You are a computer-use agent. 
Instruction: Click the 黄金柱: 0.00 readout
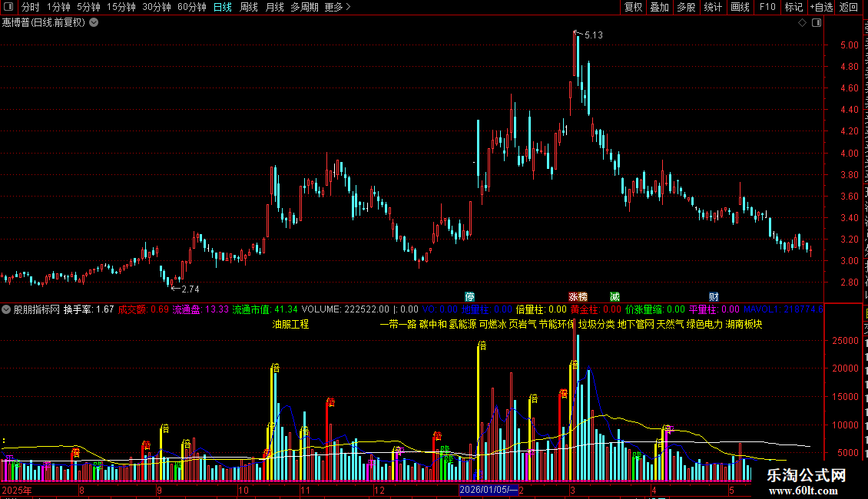[x=596, y=310]
